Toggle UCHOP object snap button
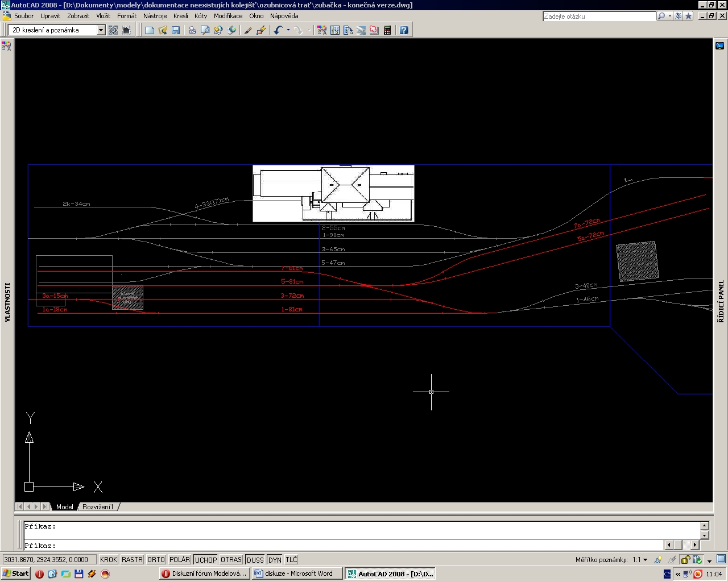 tap(205, 560)
